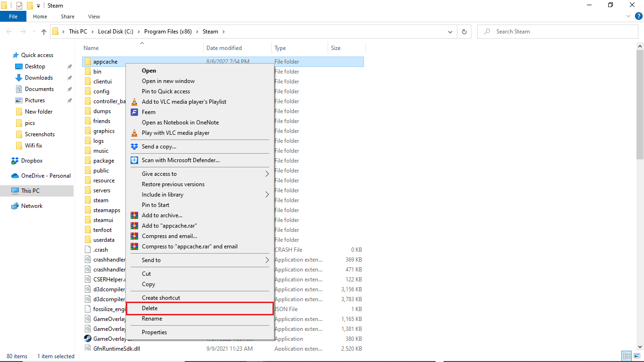Open the File ribbon tab
This screenshot has width=644, height=362.
[x=13, y=16]
